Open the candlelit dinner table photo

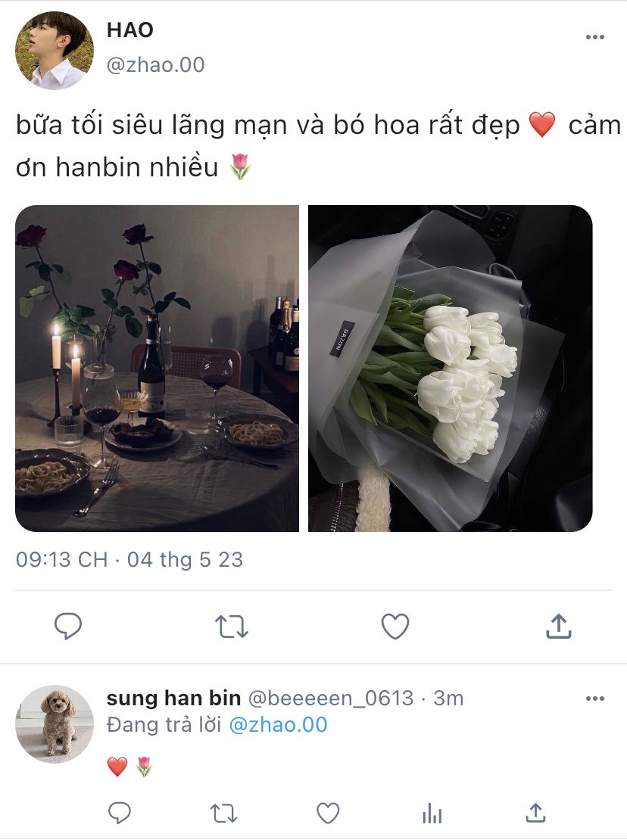click(157, 369)
